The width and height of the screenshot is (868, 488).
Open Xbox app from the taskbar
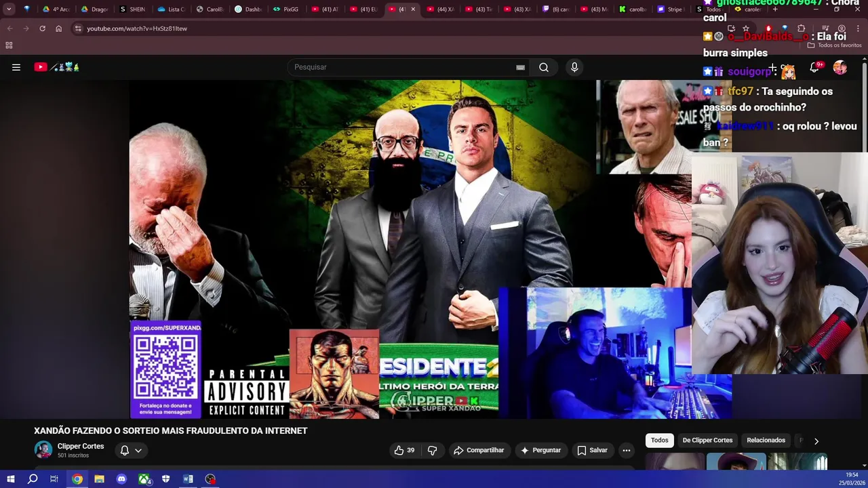[x=144, y=479]
